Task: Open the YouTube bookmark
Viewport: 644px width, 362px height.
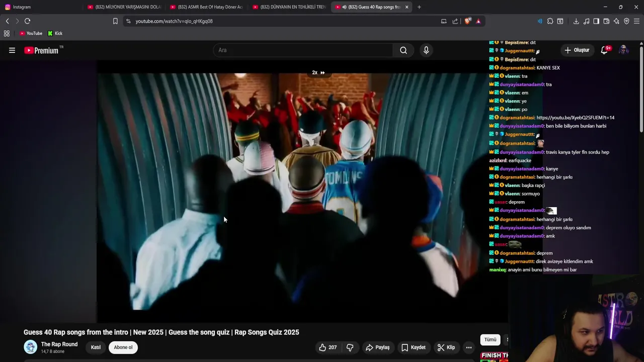Action: point(31,33)
